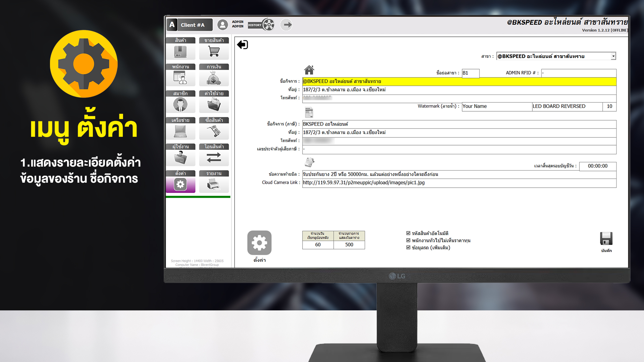Click the เลขประจำตัวผู้เสียภาษี tax ID field
The height and width of the screenshot is (362, 644).
pos(459,149)
